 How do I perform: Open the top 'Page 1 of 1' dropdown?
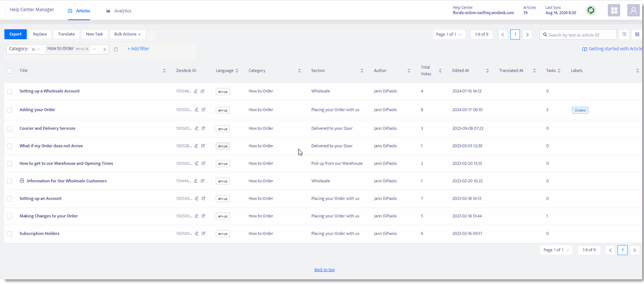(449, 35)
